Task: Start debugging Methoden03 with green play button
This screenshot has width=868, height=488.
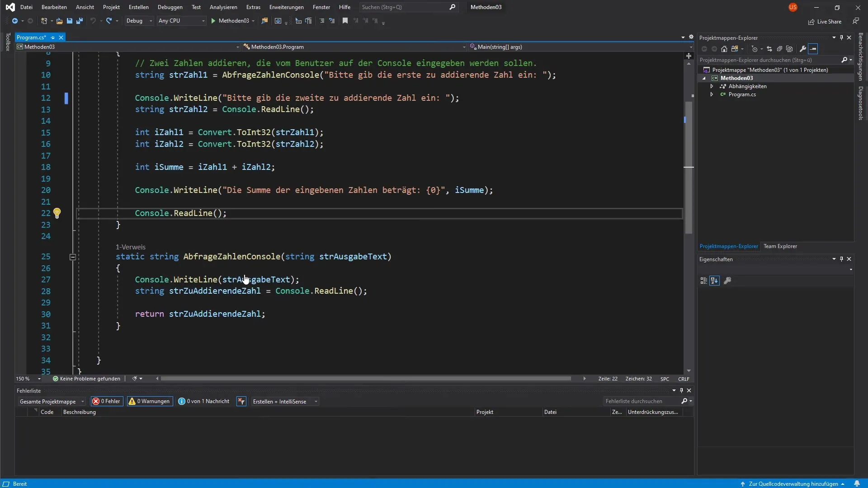Action: (231, 21)
